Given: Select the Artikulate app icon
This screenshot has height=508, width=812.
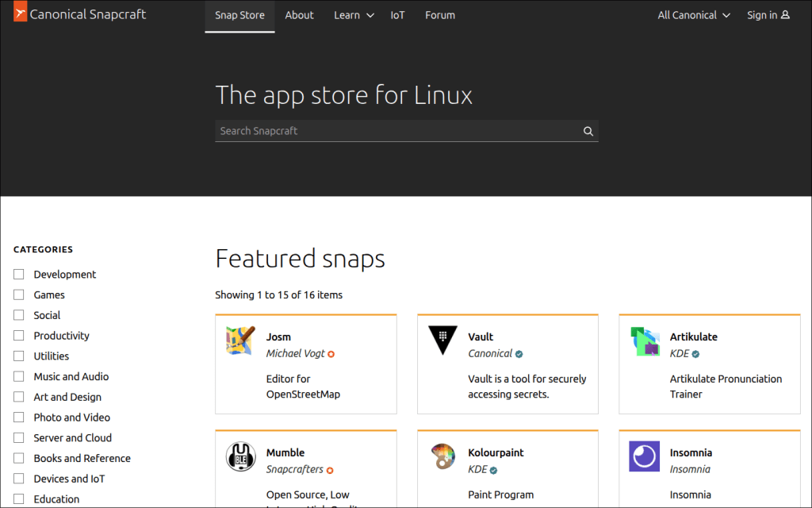Looking at the screenshot, I should (645, 341).
